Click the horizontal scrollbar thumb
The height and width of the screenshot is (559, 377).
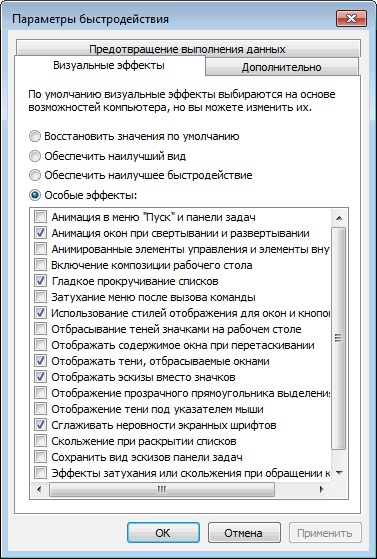point(162,489)
